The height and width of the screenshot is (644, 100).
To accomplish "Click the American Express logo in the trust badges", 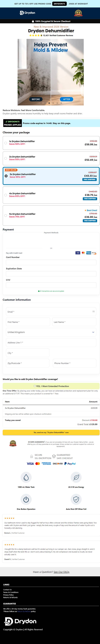I will click(46, 464).
